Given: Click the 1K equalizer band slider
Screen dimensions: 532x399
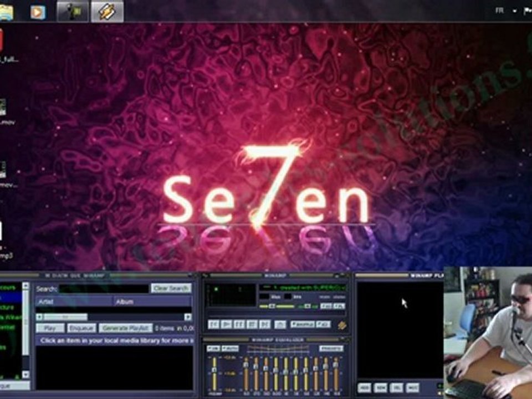Looking at the screenshot, I should (x=286, y=374).
